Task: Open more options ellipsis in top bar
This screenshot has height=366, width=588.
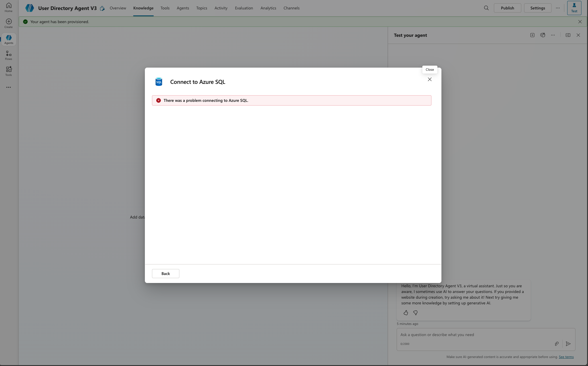Action: tap(557, 8)
